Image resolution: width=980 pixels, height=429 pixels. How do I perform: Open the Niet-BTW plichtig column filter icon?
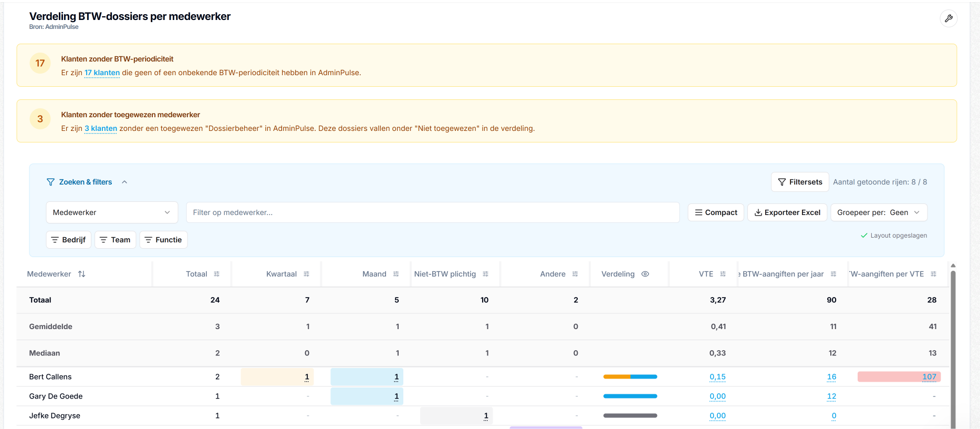[485, 274]
